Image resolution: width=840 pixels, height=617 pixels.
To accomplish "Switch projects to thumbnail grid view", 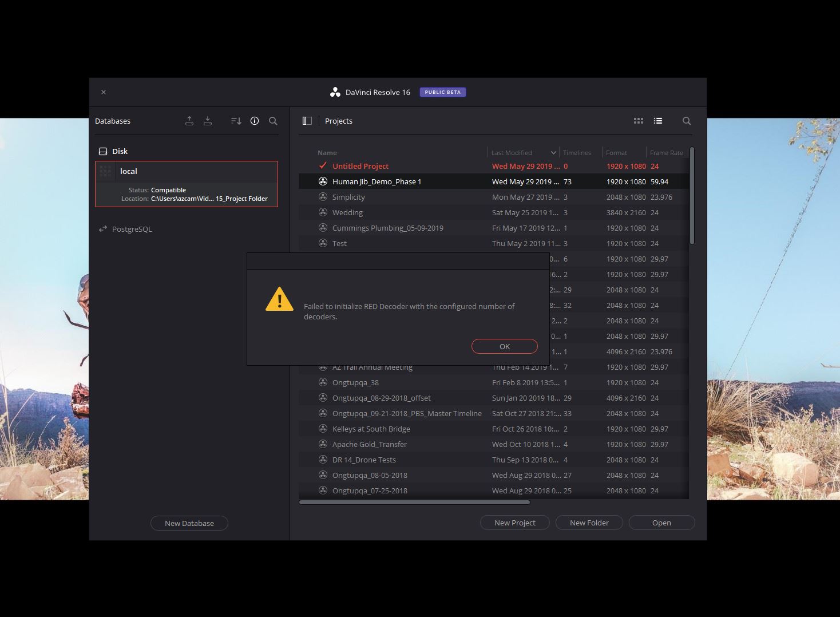I will 639,121.
